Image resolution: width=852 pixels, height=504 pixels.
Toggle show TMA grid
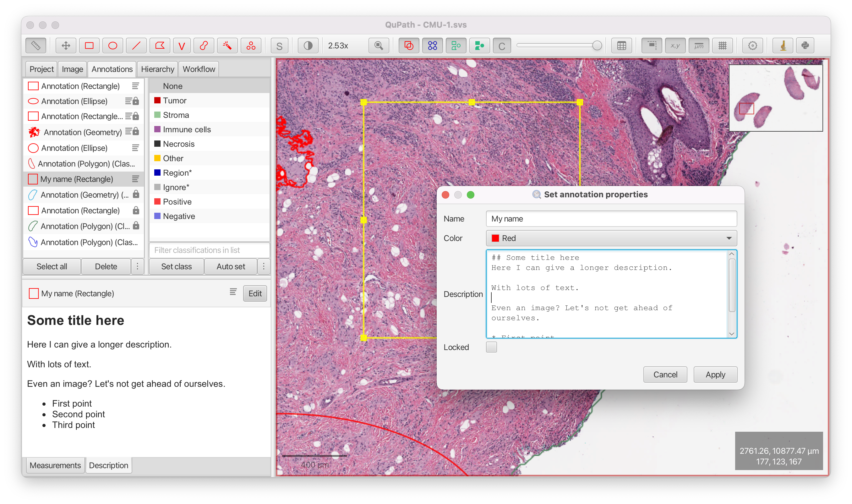tap(432, 46)
